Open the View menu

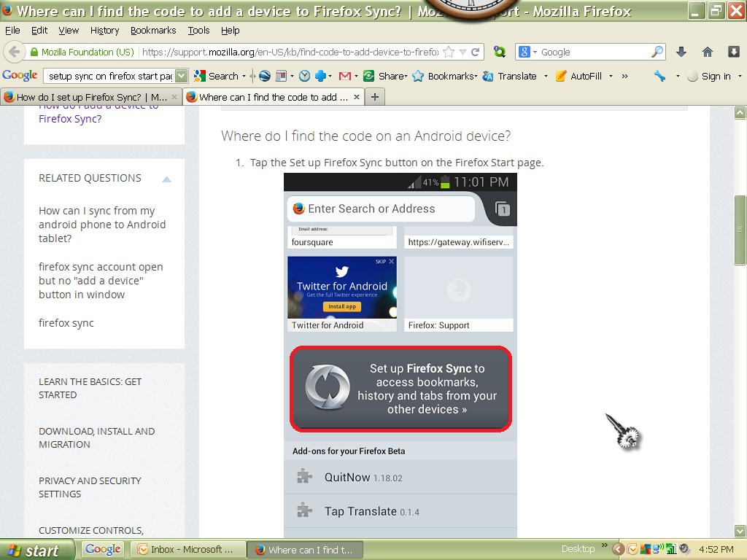coord(69,31)
